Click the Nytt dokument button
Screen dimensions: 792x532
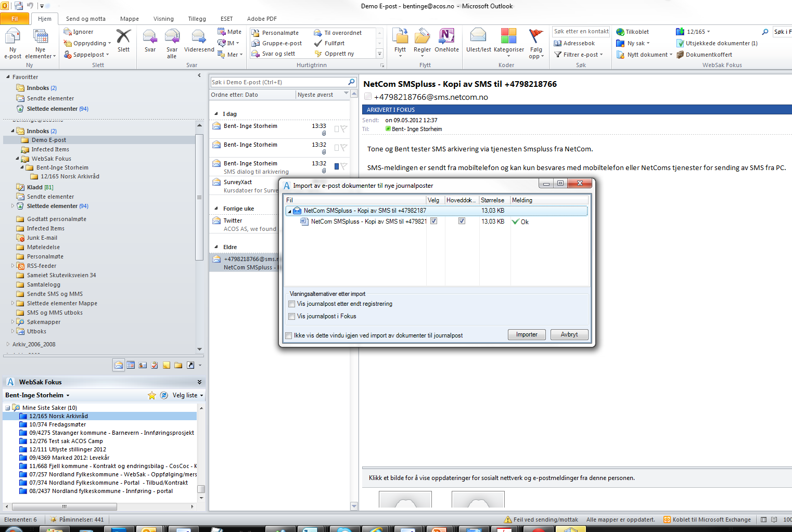click(x=644, y=55)
